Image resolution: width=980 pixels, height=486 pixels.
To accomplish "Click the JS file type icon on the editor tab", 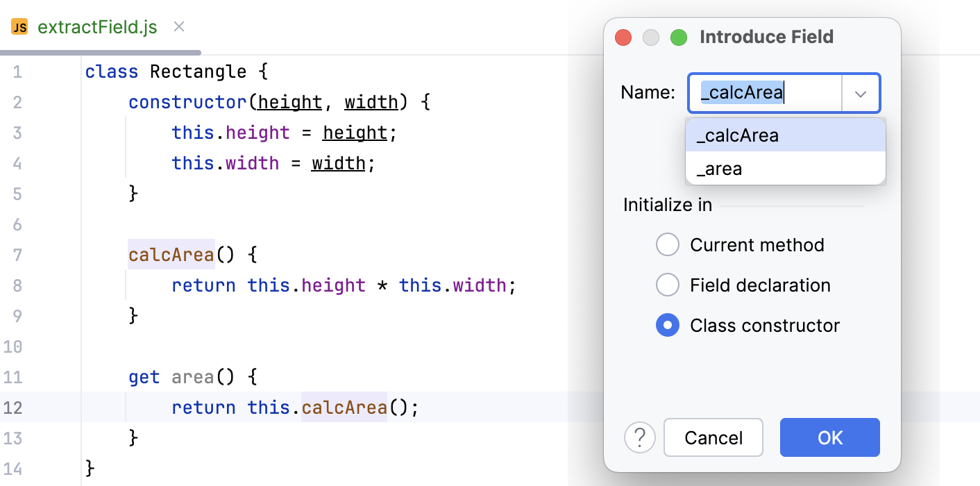I will [x=19, y=27].
